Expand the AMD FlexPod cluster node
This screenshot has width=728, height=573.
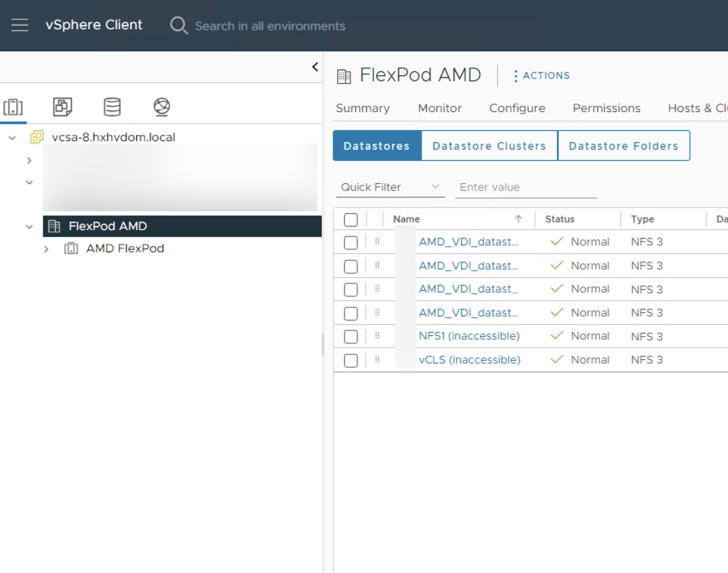(x=46, y=249)
